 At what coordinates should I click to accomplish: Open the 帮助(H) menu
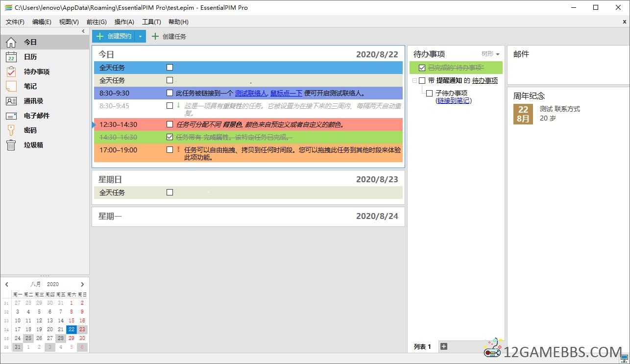178,22
